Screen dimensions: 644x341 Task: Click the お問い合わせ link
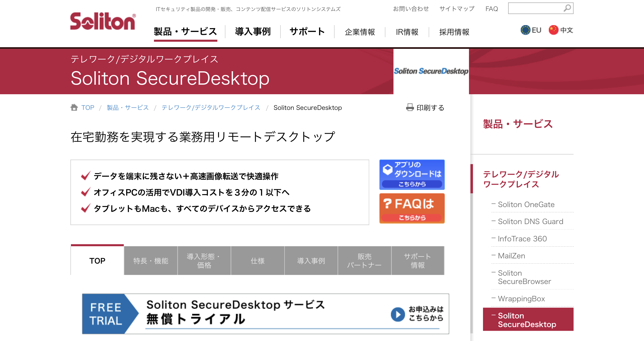[411, 9]
